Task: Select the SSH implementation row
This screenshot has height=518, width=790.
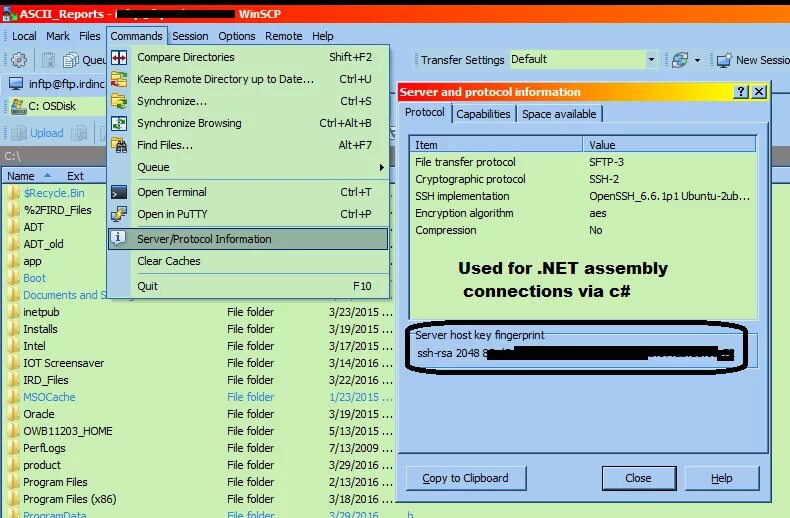Action: tap(583, 196)
